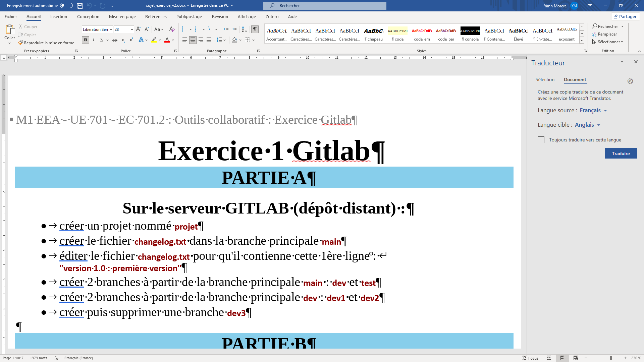The width and height of the screenshot is (644, 362).
Task: Open the Révision ribbon tab
Action: point(220,17)
